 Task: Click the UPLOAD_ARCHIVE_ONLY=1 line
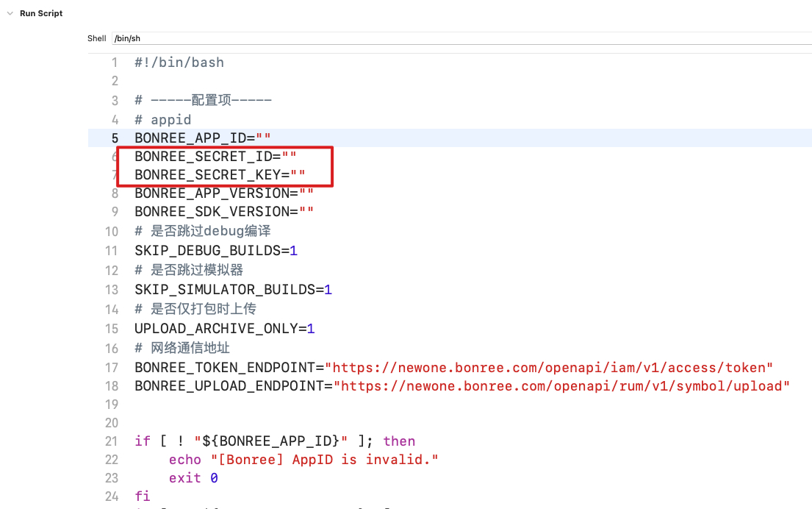(x=224, y=329)
